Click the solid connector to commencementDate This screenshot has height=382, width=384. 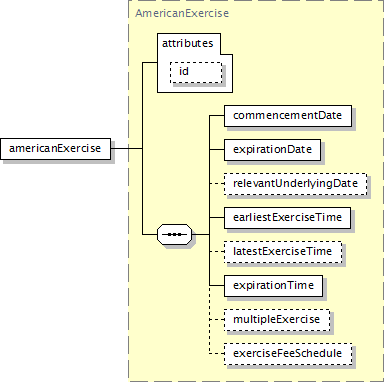[x=217, y=116]
